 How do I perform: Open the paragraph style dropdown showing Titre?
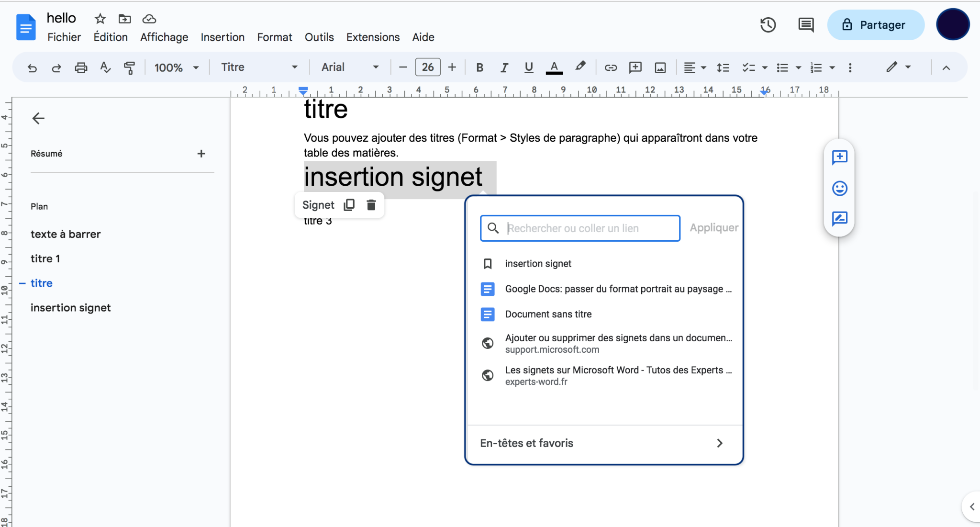pos(258,67)
